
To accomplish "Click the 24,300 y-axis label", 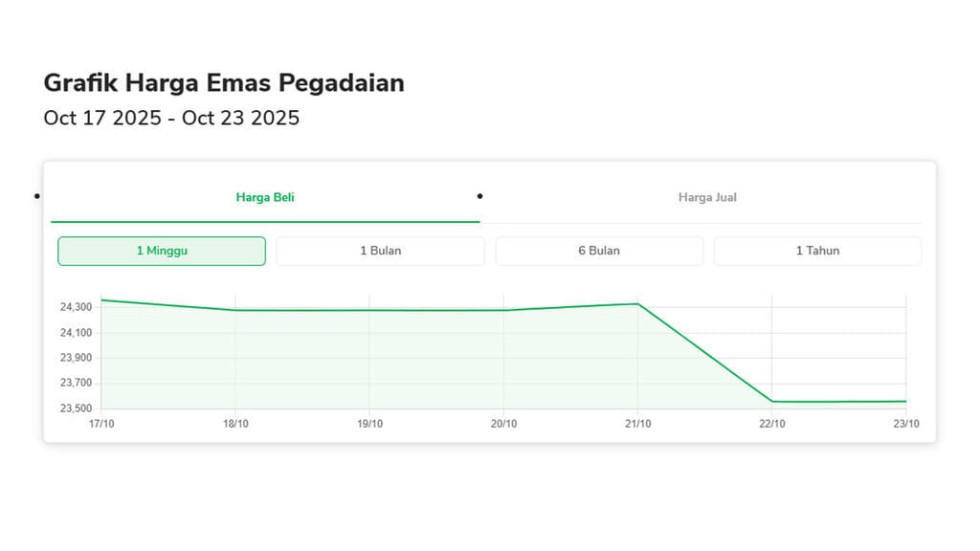I will pos(77,307).
